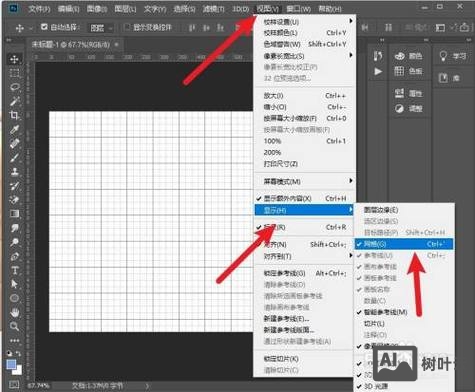475x392 pixels.
Task: Toggle 显示额外内容(X) checked item
Action: 304,198
